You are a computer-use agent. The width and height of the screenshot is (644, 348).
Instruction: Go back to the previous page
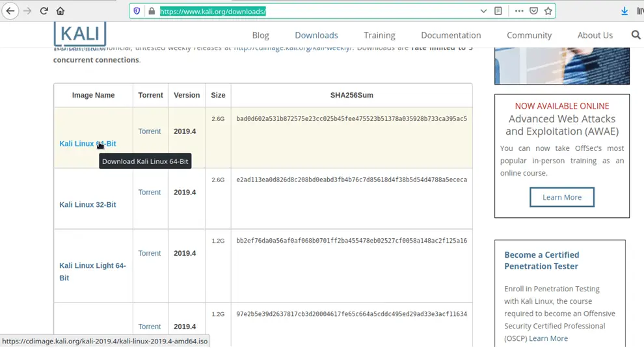point(10,11)
